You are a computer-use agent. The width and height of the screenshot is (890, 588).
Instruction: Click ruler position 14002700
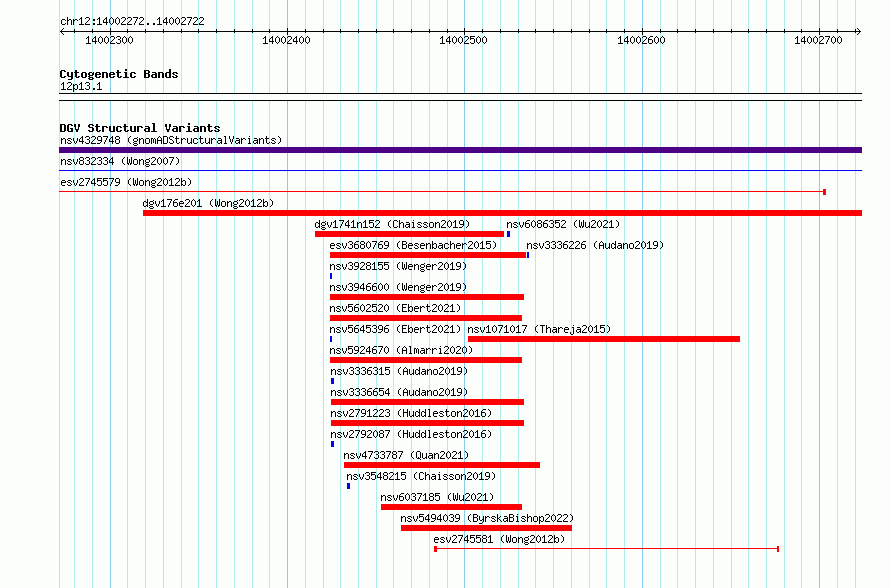(818, 40)
